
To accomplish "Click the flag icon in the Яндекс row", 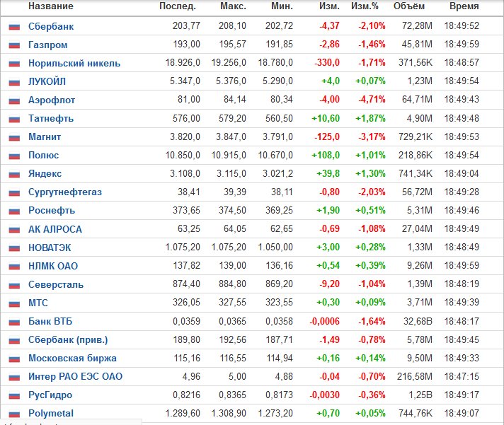I will 14,174.
